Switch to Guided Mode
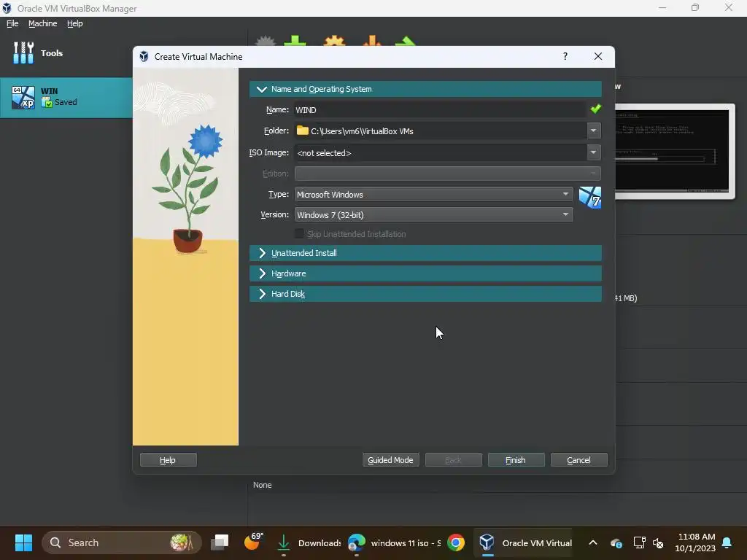 [x=391, y=460]
